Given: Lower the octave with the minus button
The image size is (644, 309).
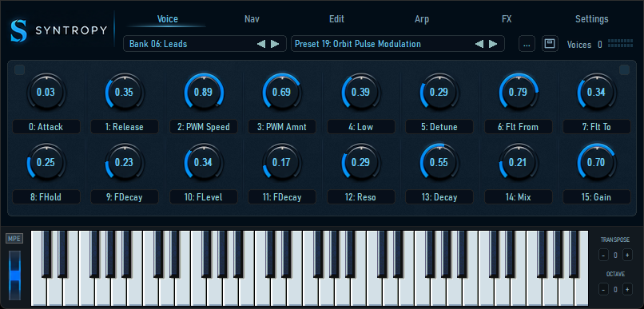Looking at the screenshot, I should [603, 289].
